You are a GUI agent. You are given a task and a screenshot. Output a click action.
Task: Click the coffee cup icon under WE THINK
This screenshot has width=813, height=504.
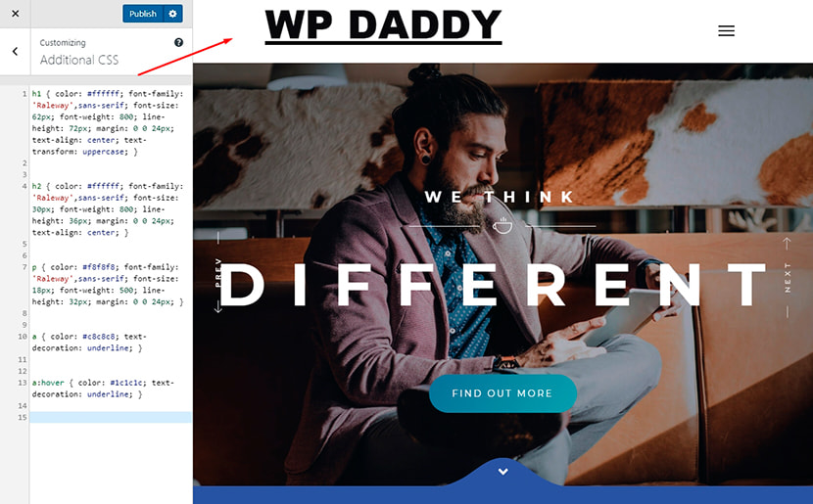pos(502,225)
